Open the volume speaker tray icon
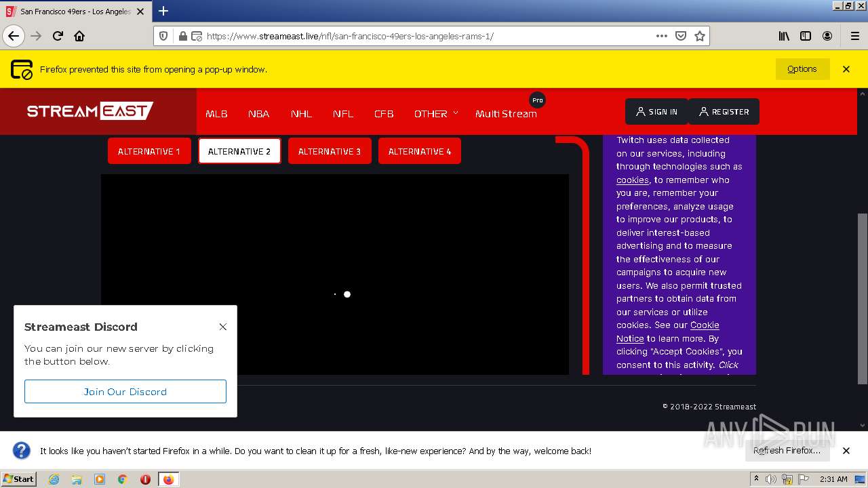 pyautogui.click(x=771, y=479)
